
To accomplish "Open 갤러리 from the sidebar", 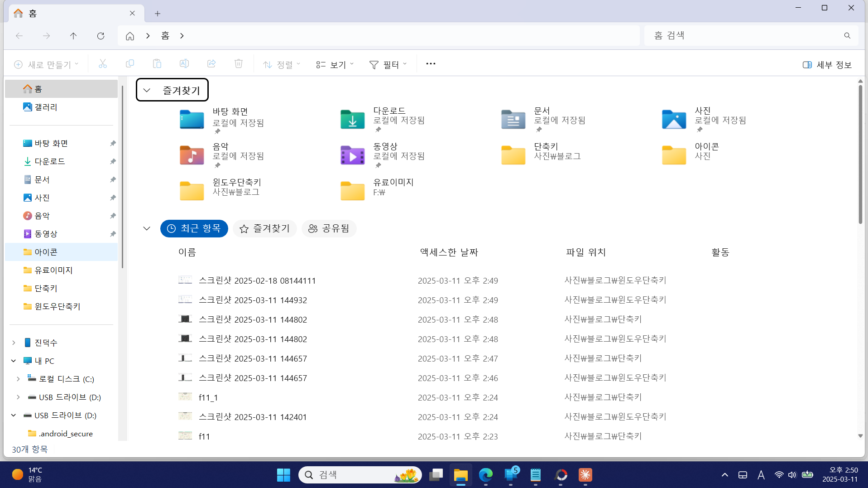I will click(45, 107).
